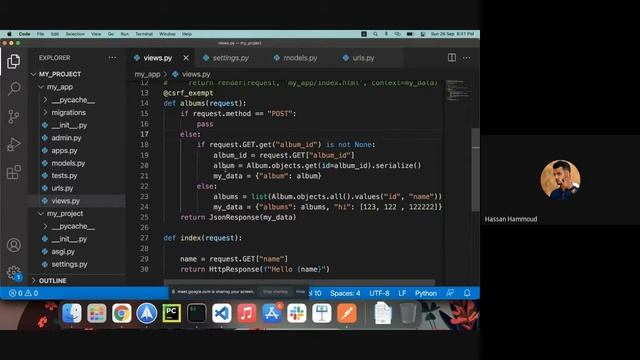
Task: Click Hassan Hammoud's participant avatar
Action: 560,180
